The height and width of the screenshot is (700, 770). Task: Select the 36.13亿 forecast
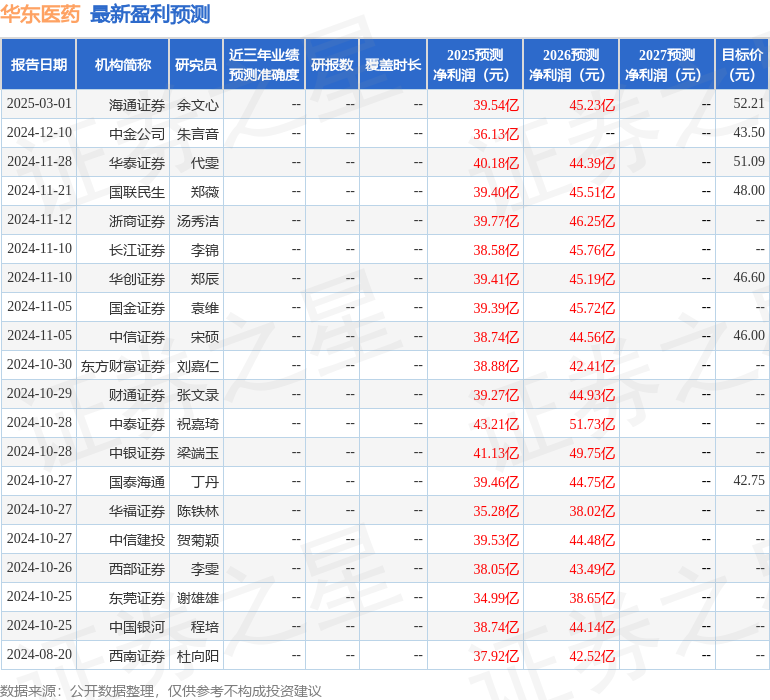coord(496,134)
